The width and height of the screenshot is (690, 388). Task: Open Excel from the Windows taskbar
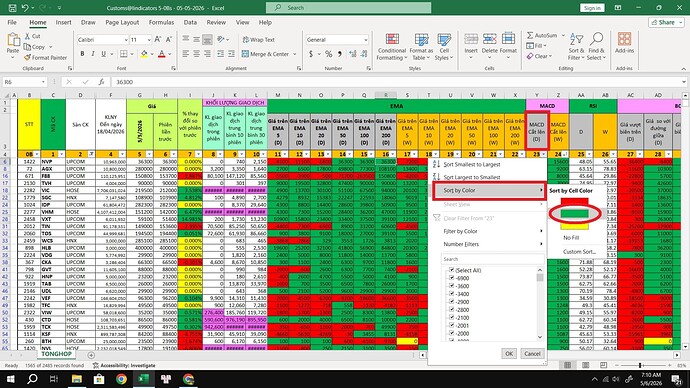pyautogui.click(x=144, y=379)
